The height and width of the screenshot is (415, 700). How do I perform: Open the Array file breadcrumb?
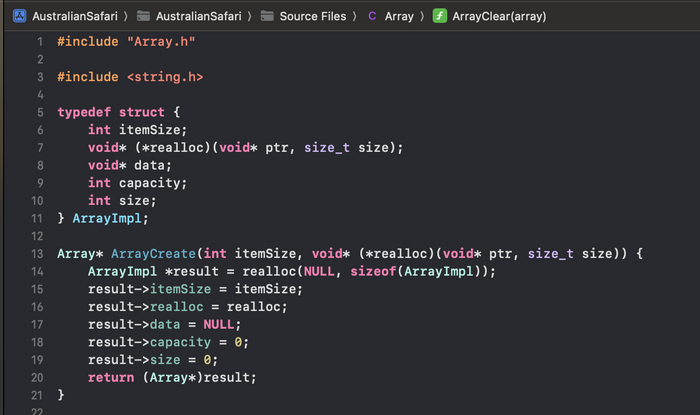(399, 16)
